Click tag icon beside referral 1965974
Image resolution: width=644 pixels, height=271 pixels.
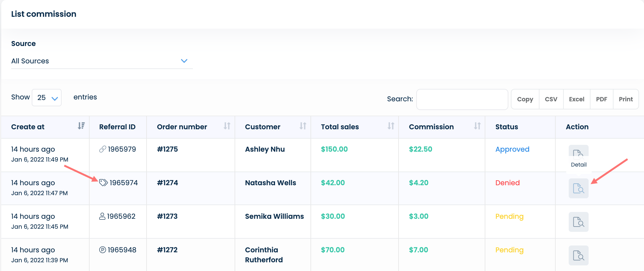coord(103,183)
